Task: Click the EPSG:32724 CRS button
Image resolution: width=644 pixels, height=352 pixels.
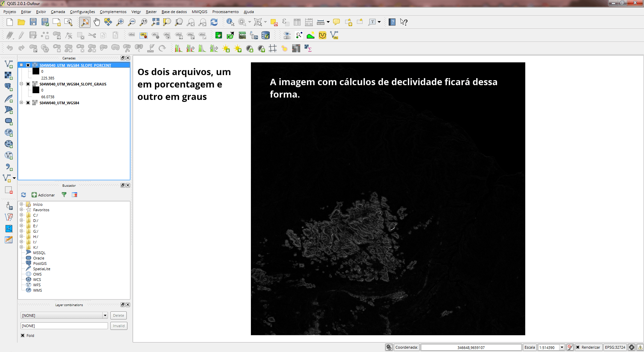Action: 615,347
